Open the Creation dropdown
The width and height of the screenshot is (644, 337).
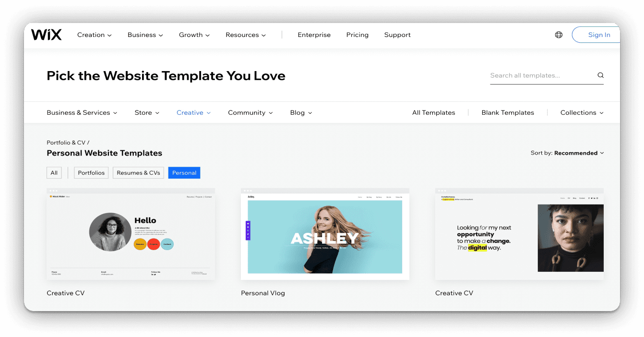(94, 35)
